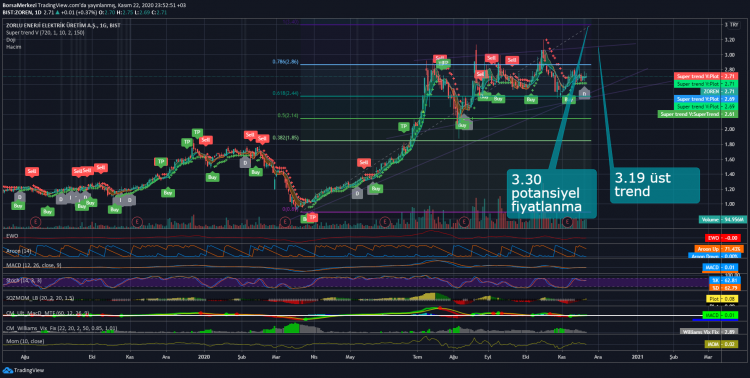Open the BorsaMerkezi author link
This screenshot has width=750, height=378.
tap(19, 5)
